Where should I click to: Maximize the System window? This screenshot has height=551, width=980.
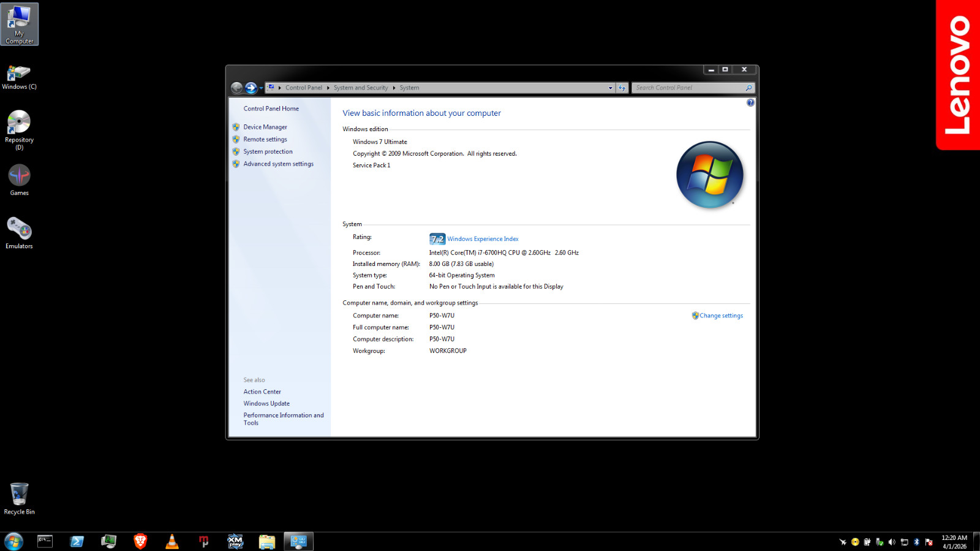coord(725,70)
